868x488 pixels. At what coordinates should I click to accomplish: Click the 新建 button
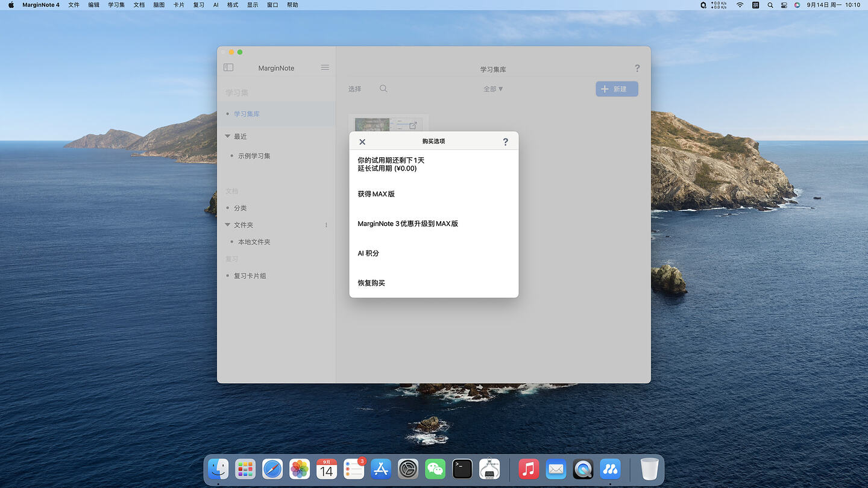tap(617, 89)
